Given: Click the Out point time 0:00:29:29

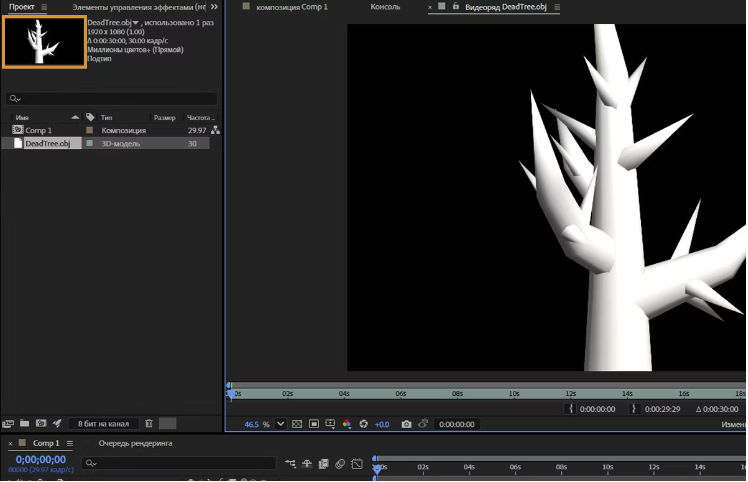Looking at the screenshot, I should [x=663, y=409].
